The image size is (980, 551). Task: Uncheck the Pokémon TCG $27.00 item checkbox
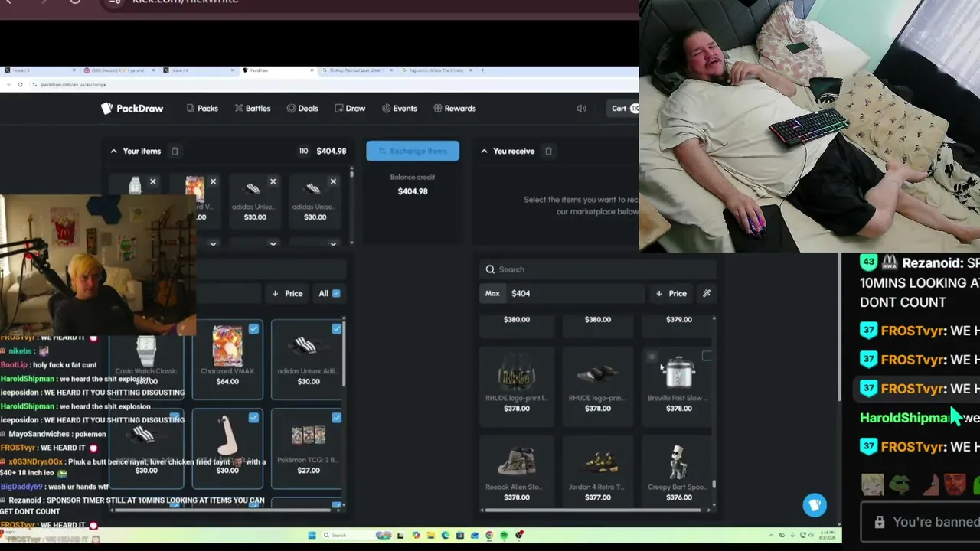pyautogui.click(x=336, y=418)
